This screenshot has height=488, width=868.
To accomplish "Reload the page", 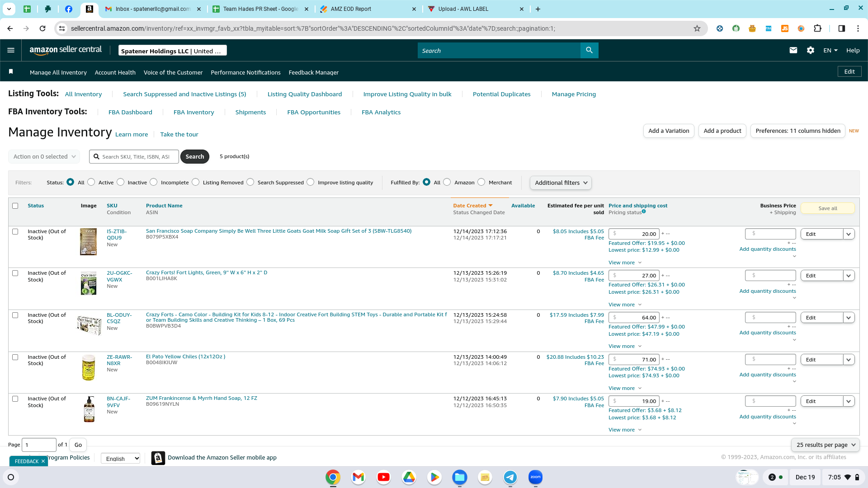I will pyautogui.click(x=42, y=28).
